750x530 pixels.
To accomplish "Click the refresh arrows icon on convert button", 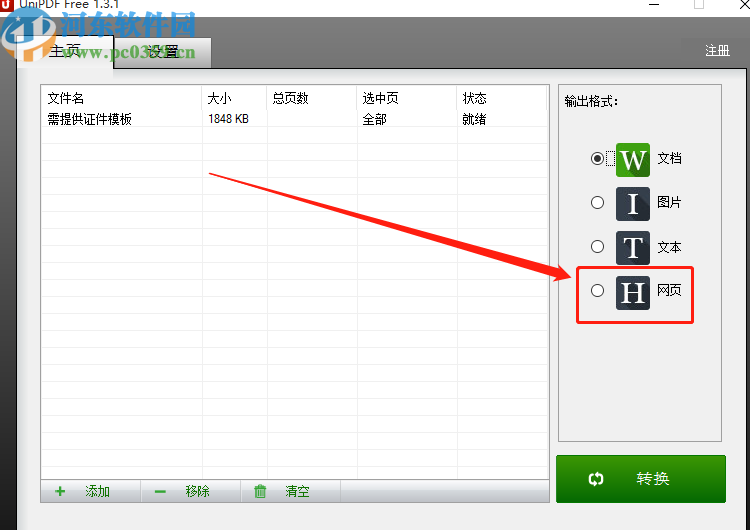I will point(596,479).
